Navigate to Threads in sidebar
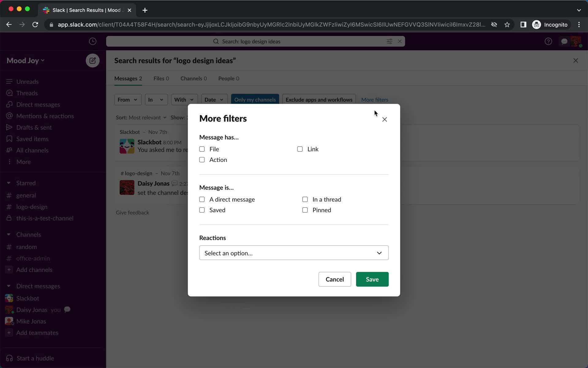Viewport: 588px width, 368px height. [27, 92]
